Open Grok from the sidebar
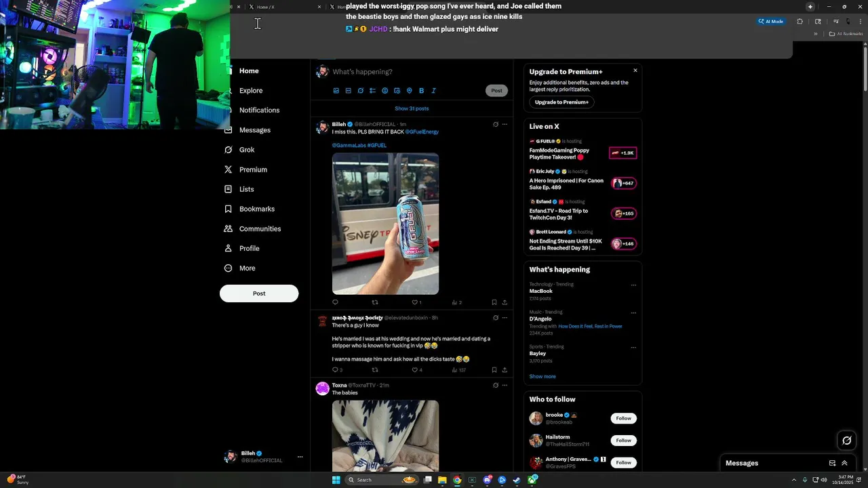The image size is (868, 488). pos(239,150)
